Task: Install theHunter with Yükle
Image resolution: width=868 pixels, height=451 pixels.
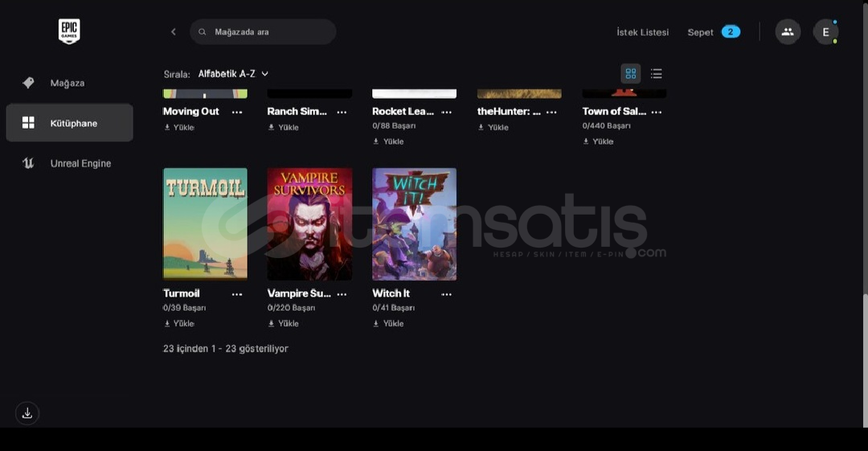Action: point(493,128)
